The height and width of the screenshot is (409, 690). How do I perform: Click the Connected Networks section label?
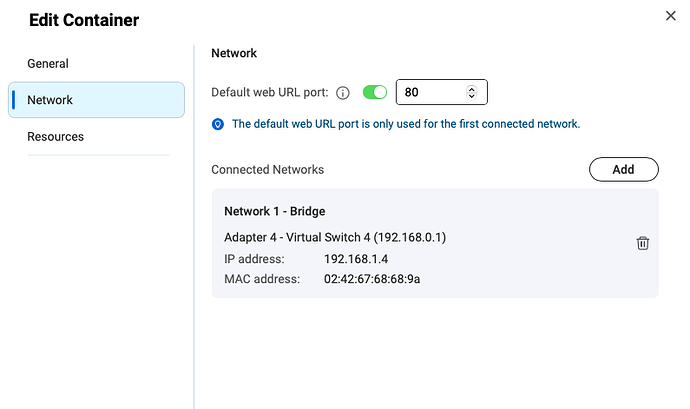click(267, 170)
